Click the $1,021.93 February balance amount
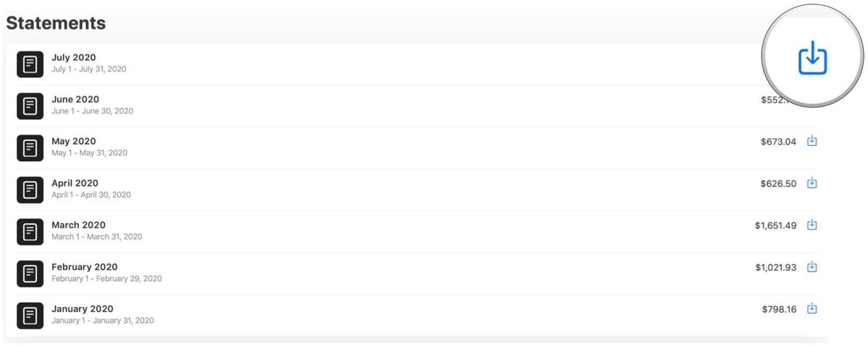Image resolution: width=868 pixels, height=346 pixels. pos(775,267)
